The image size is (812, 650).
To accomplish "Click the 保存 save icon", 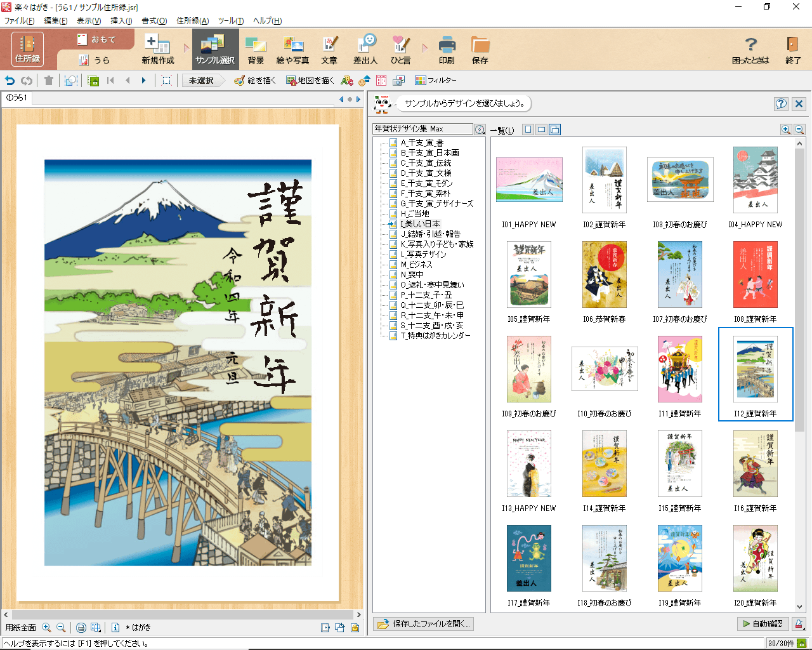I will point(480,50).
